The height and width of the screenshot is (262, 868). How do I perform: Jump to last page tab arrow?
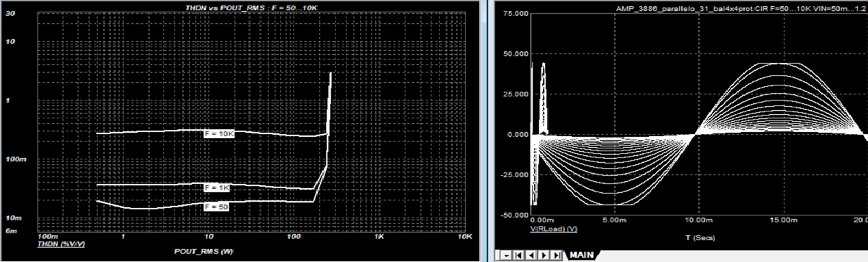(557, 255)
